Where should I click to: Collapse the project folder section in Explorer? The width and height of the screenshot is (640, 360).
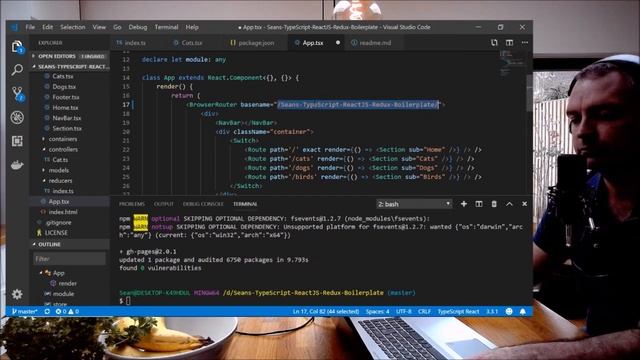pyautogui.click(x=69, y=66)
